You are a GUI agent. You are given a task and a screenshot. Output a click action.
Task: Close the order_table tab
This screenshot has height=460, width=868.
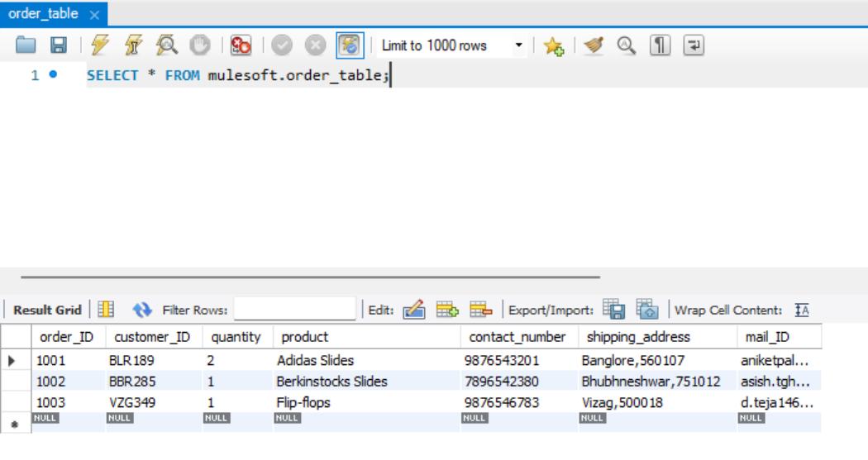[94, 15]
